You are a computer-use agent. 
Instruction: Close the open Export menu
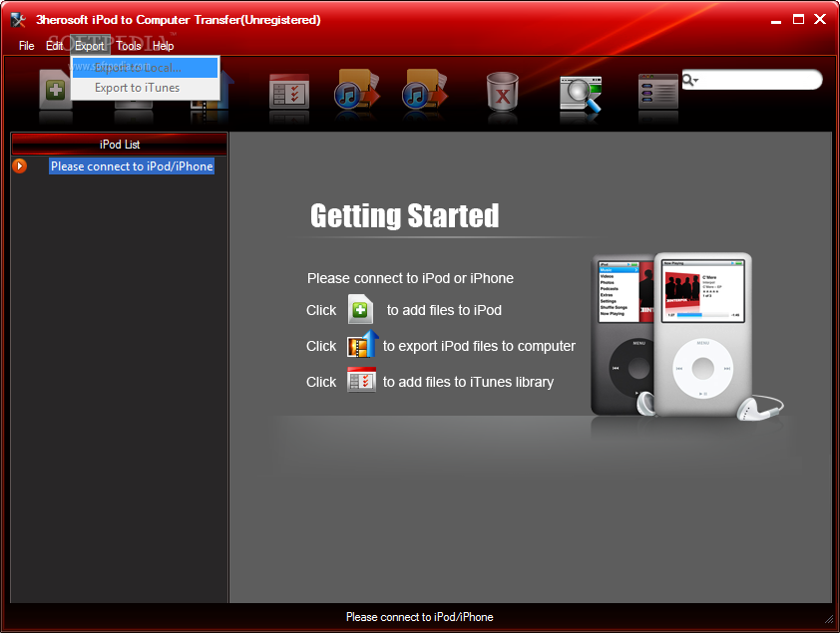tap(90, 46)
